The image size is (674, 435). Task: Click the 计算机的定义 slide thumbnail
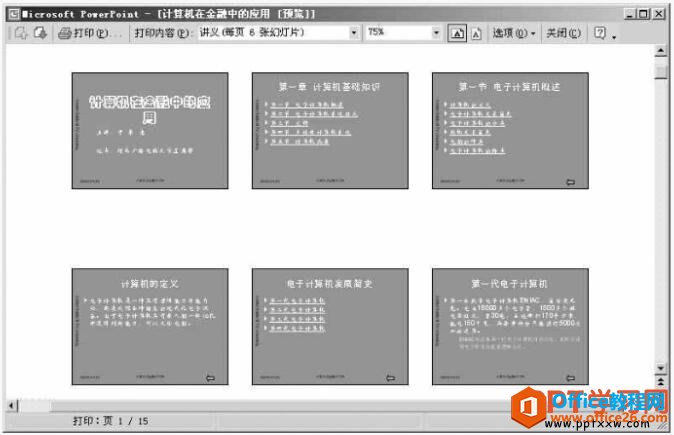tap(150, 327)
